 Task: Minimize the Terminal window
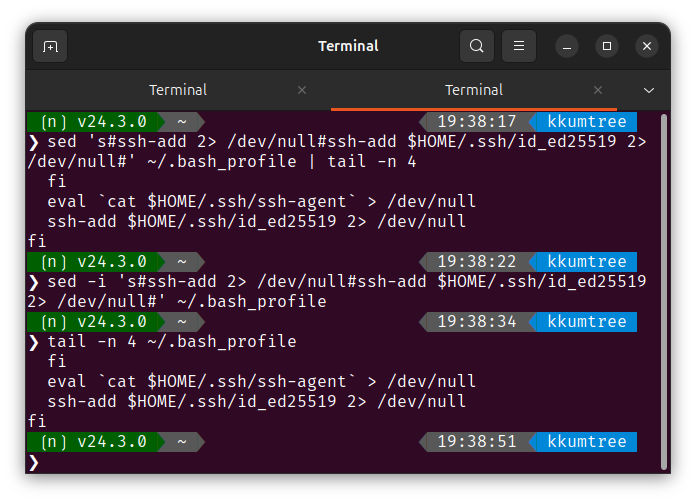coord(567,46)
